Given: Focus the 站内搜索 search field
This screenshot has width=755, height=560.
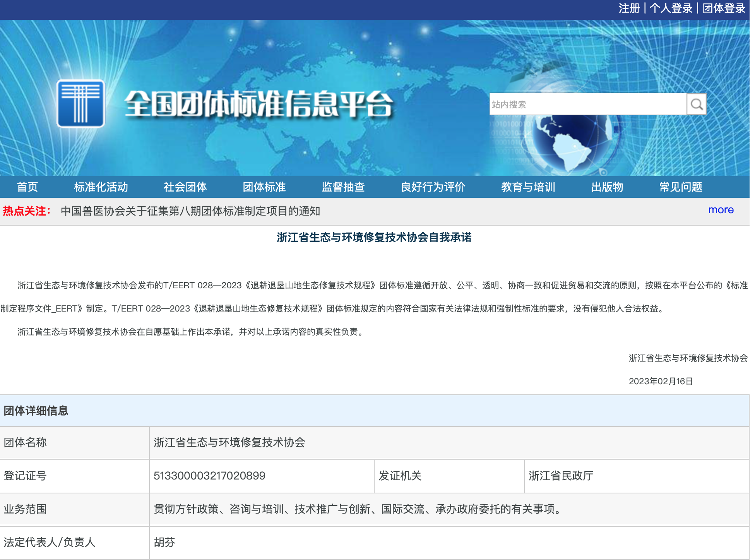Looking at the screenshot, I should [587, 104].
